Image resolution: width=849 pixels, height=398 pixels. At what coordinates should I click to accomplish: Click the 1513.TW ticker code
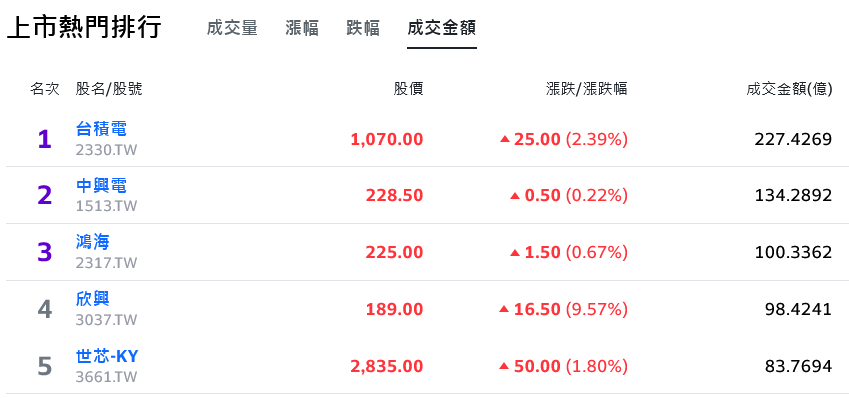pyautogui.click(x=107, y=206)
